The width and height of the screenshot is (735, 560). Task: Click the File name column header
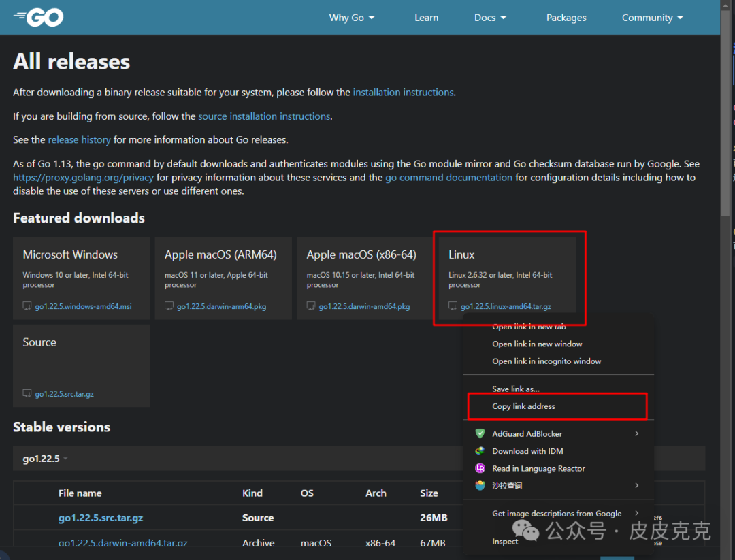point(80,493)
